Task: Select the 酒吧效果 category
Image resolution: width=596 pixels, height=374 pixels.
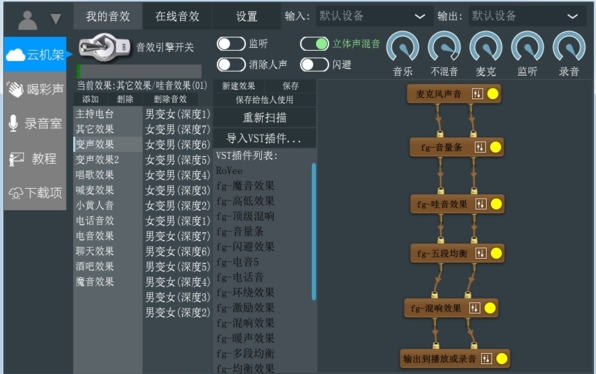Action: tap(108, 266)
